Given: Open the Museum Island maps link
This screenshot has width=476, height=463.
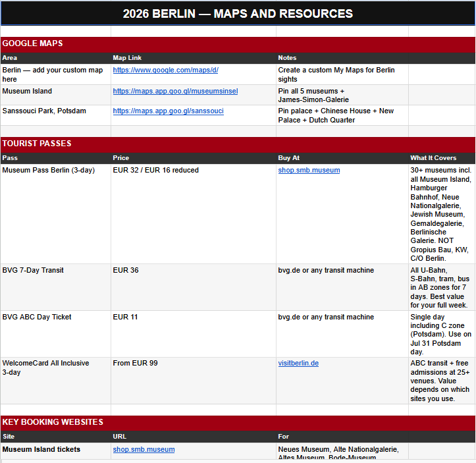Looking at the screenshot, I should [175, 91].
